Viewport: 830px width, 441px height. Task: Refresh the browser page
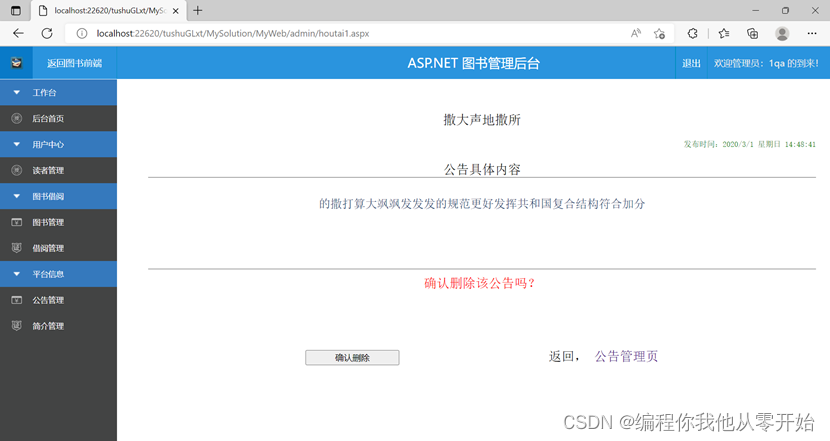click(47, 33)
